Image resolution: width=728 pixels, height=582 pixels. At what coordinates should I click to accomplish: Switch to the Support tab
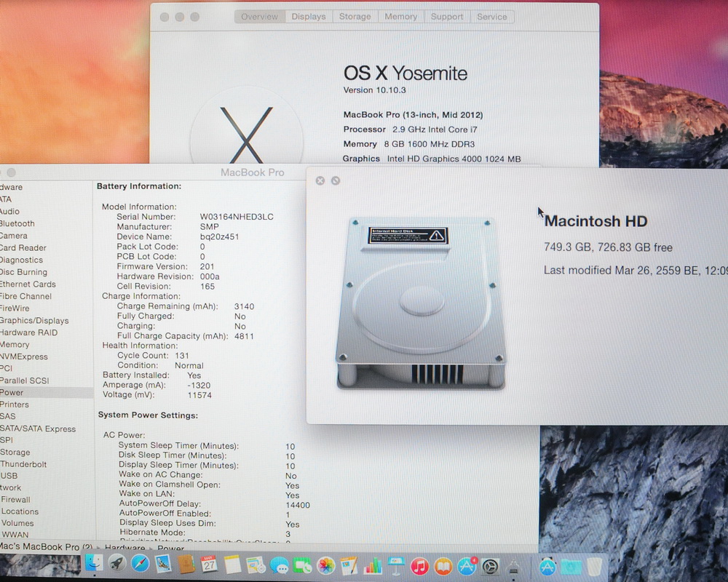[x=447, y=17]
